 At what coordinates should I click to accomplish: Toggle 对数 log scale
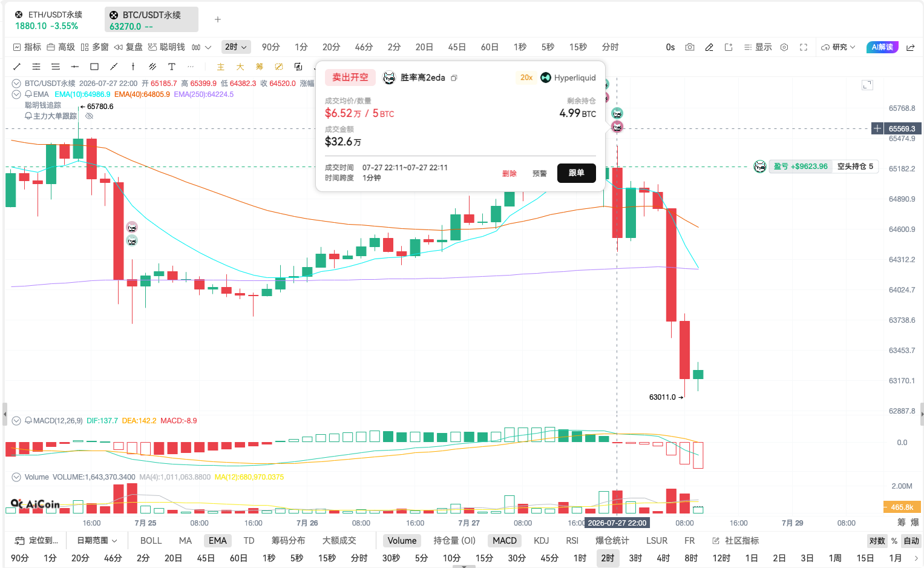click(877, 541)
